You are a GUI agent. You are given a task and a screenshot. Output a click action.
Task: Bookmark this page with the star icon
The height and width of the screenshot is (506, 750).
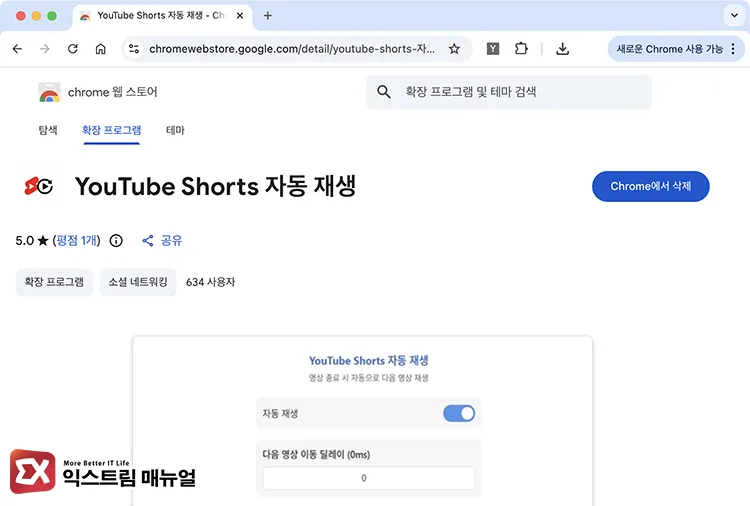(x=454, y=49)
